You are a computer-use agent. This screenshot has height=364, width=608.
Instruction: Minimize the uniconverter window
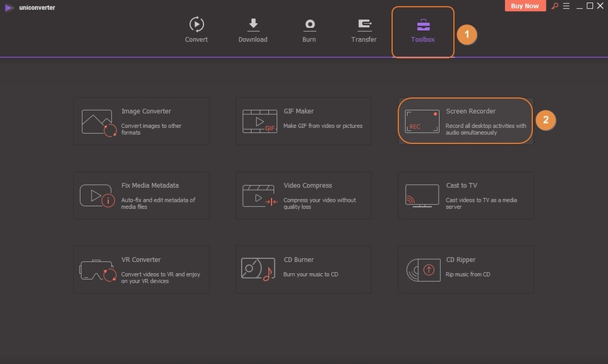pyautogui.click(x=578, y=6)
